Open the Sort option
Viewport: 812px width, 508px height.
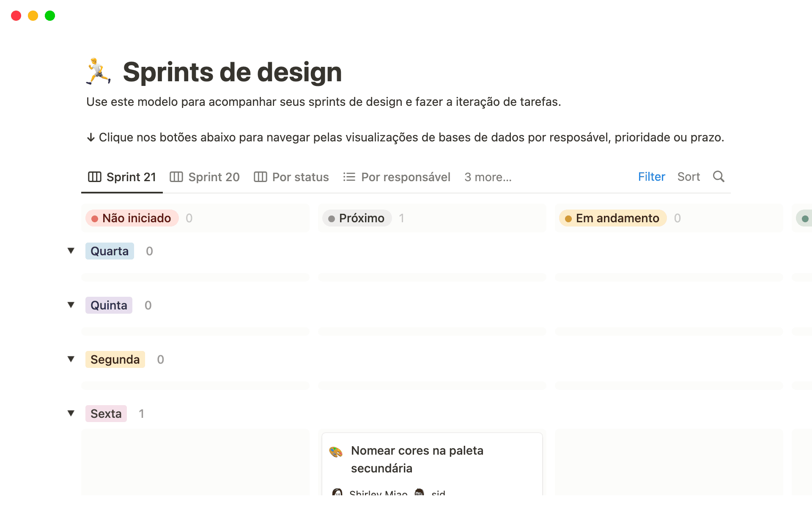pos(689,177)
